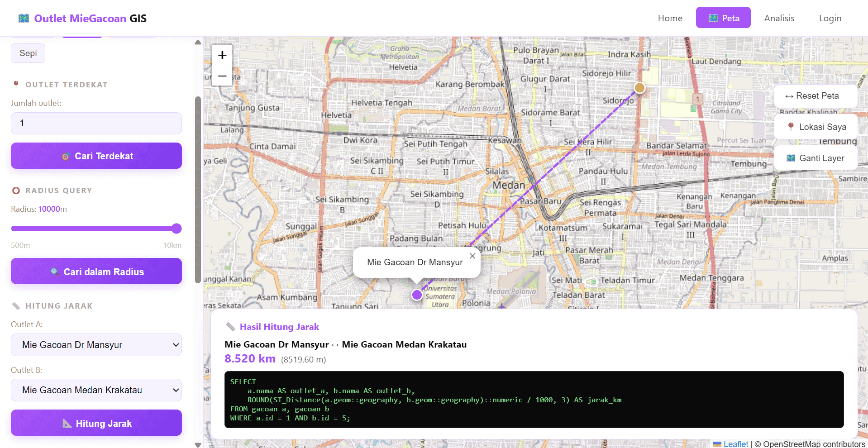Click the Reset Peta button
This screenshot has height=448, width=868.
(816, 96)
